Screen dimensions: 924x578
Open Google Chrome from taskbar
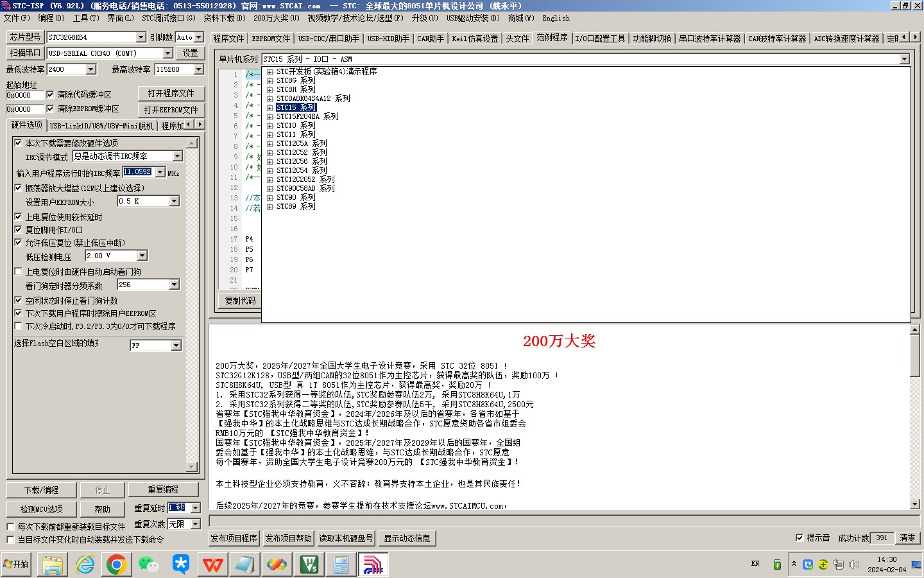(x=116, y=565)
